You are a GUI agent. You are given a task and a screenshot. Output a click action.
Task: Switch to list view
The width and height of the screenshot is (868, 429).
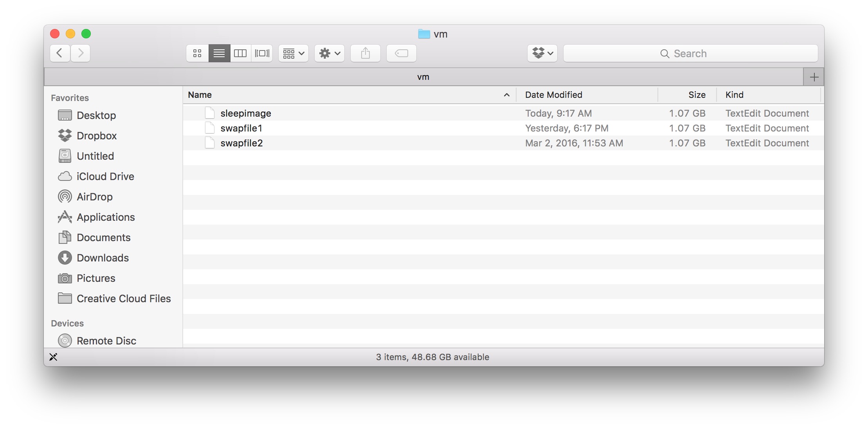[219, 53]
